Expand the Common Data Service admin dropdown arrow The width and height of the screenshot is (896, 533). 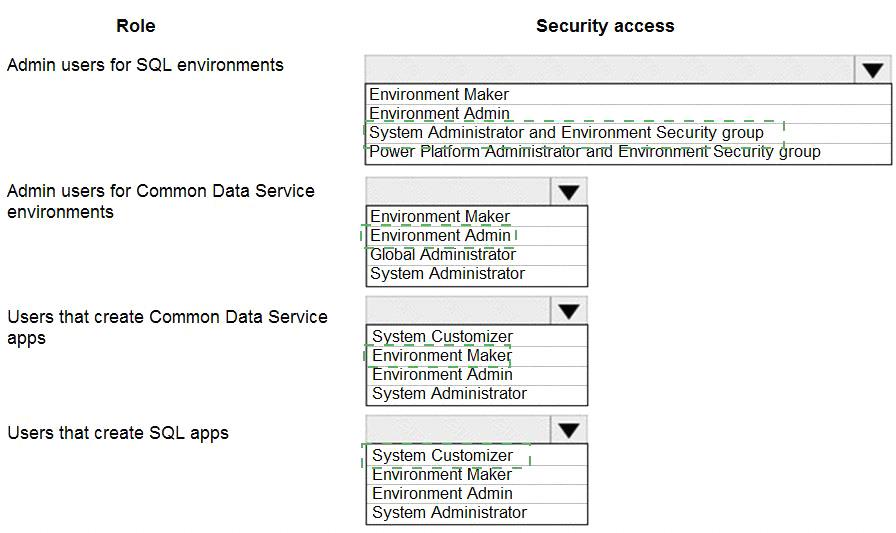569,192
